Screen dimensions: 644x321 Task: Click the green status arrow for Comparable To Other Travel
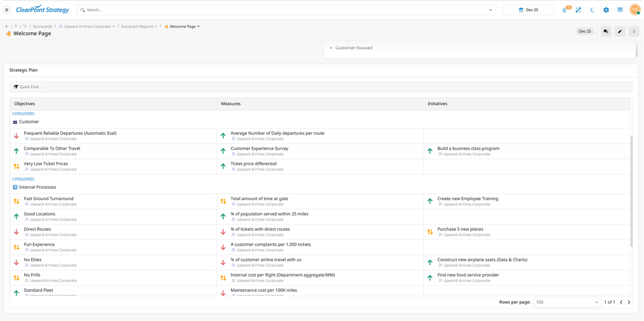click(x=16, y=151)
